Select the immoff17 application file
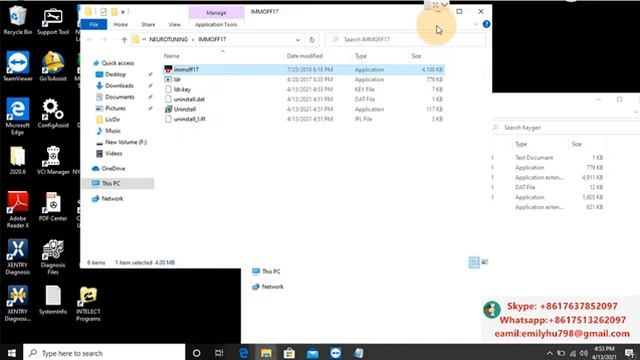The image size is (640, 360). 304,70
